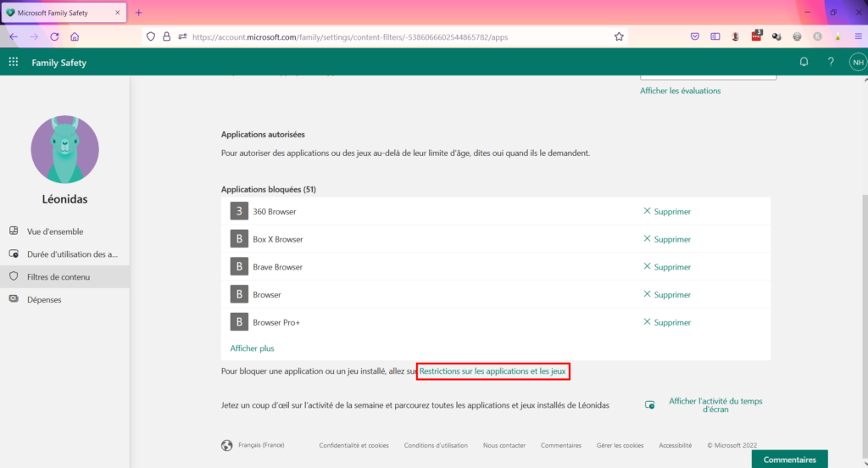Open Nous contacter footer link
The image size is (868, 468).
(x=504, y=445)
